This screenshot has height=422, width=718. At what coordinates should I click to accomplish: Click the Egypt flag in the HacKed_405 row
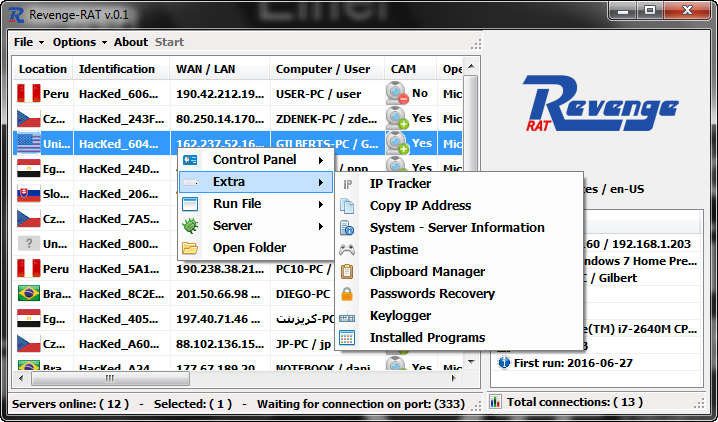tap(28, 319)
